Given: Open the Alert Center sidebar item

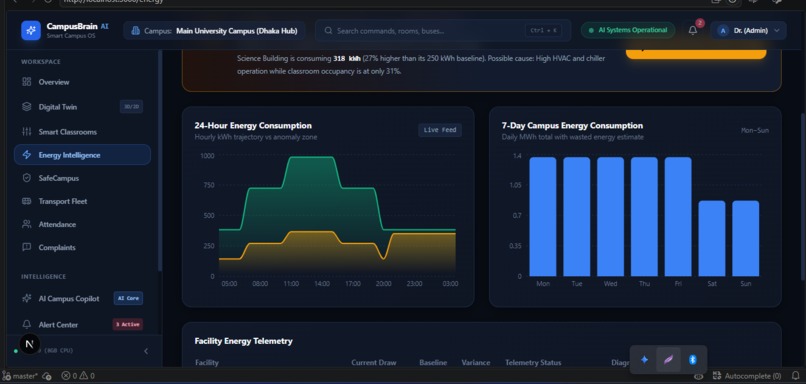Looking at the screenshot, I should tap(82, 324).
